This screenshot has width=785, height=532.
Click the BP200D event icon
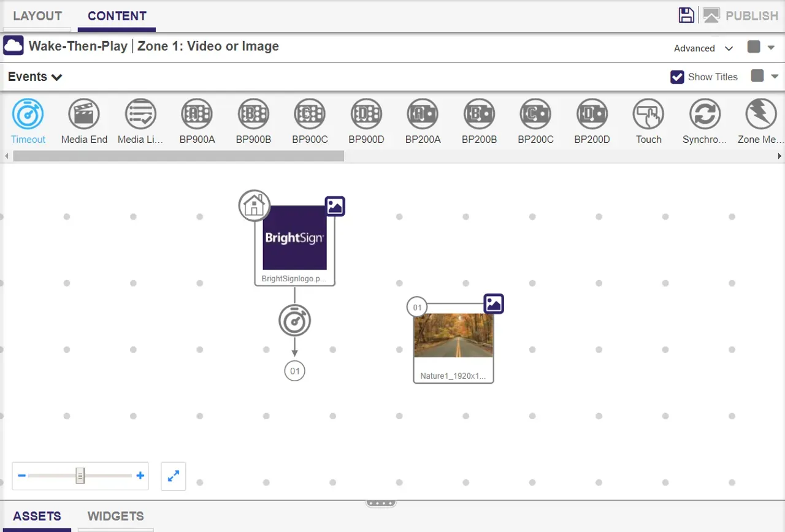pyautogui.click(x=592, y=114)
